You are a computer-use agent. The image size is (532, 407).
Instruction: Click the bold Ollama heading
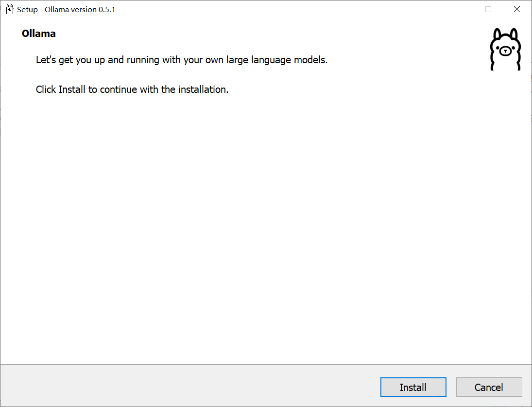[x=39, y=34]
